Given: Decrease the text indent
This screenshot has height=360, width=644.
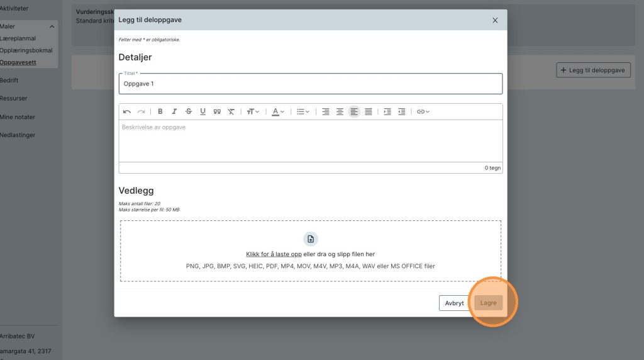Looking at the screenshot, I should coord(401,112).
